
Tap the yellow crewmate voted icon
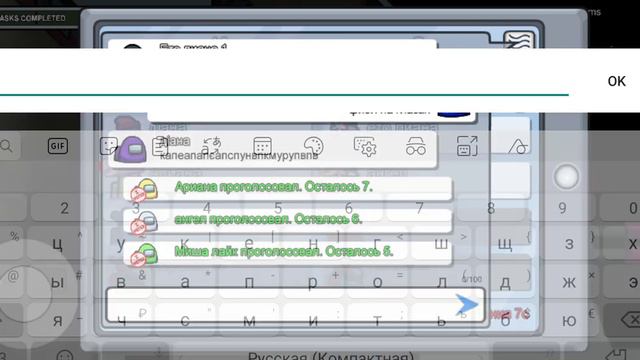tap(144, 190)
